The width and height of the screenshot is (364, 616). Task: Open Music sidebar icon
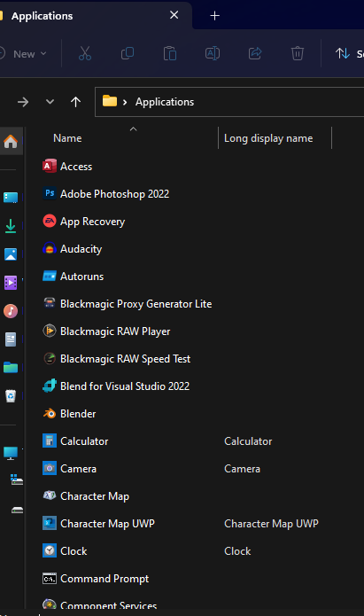11,311
